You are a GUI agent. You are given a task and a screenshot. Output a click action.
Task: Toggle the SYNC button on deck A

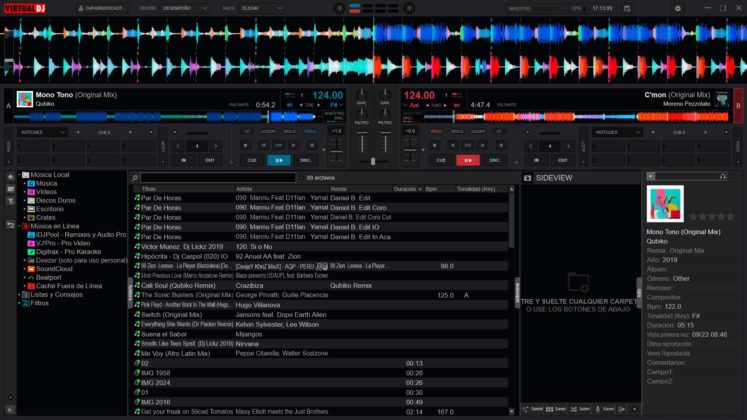point(305,160)
